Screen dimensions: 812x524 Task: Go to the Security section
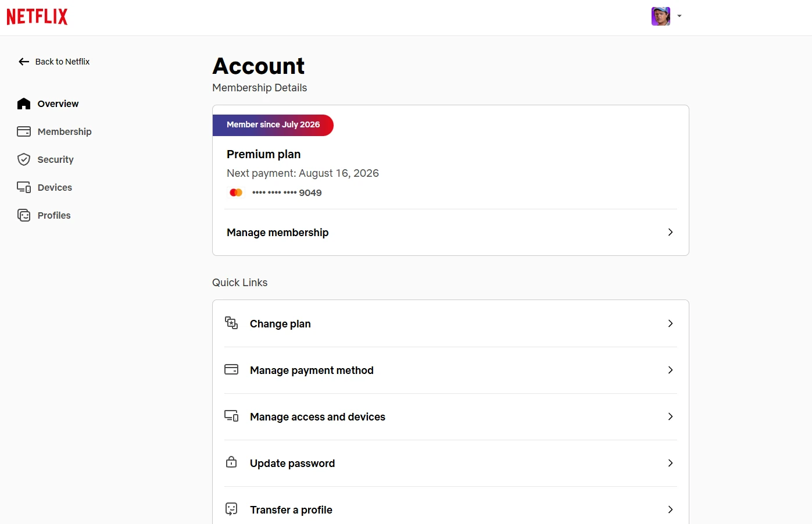tap(45, 159)
